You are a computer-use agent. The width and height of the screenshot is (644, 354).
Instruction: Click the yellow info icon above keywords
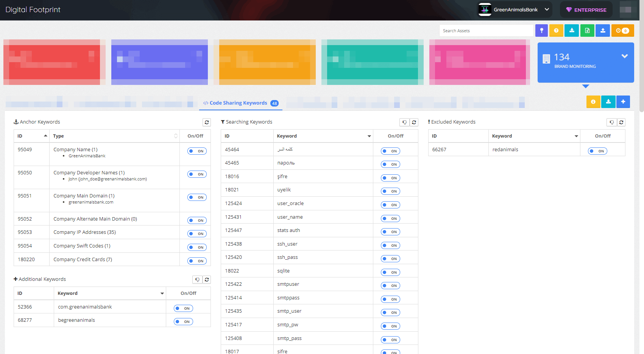593,102
